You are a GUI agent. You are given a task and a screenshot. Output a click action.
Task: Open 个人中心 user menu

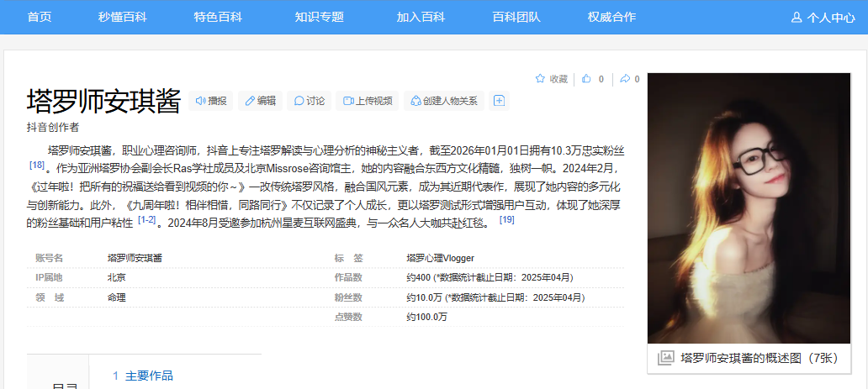tap(823, 17)
